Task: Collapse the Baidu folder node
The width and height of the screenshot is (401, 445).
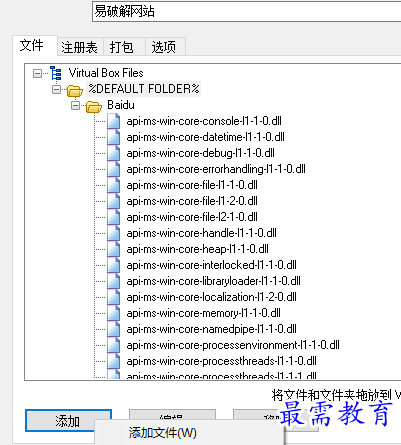Action: [x=76, y=105]
